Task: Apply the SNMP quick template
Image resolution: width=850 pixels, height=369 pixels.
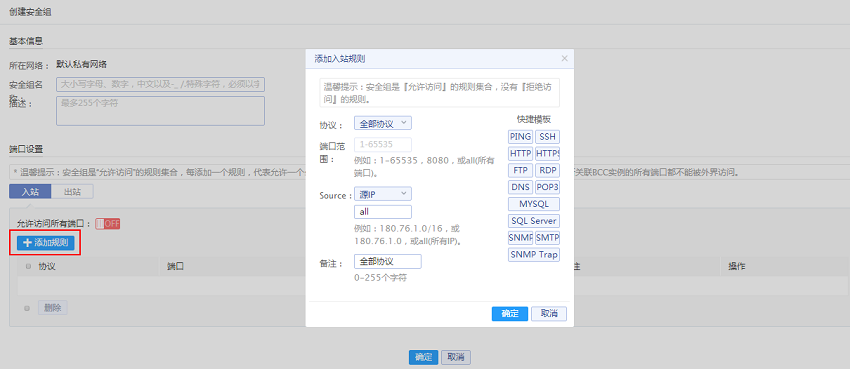Action: (520, 238)
